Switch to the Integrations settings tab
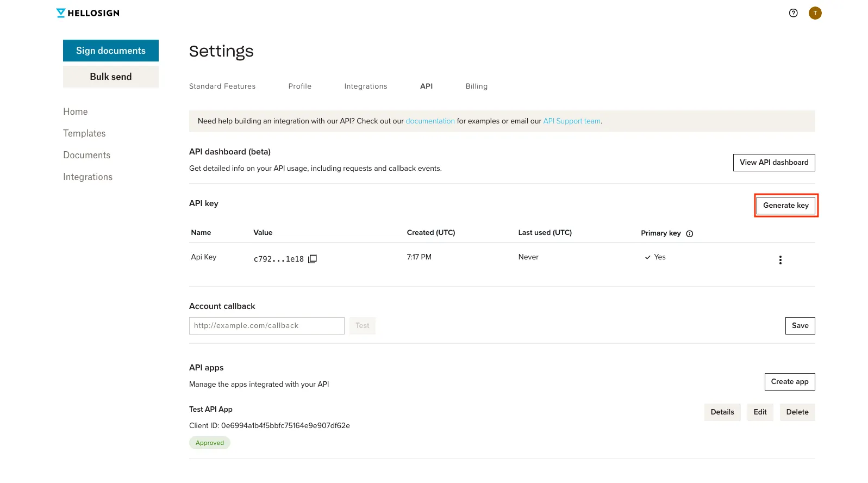Viewport: 868px width, 483px height. 366,86
